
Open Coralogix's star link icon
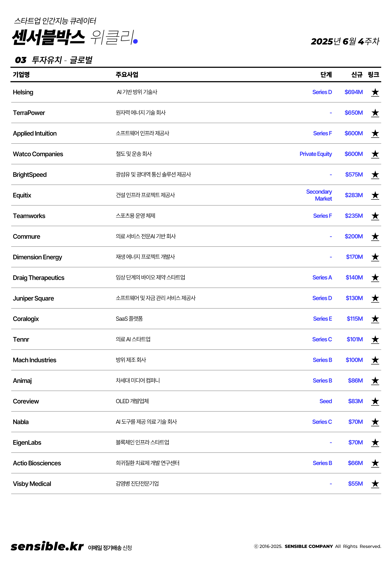click(375, 319)
